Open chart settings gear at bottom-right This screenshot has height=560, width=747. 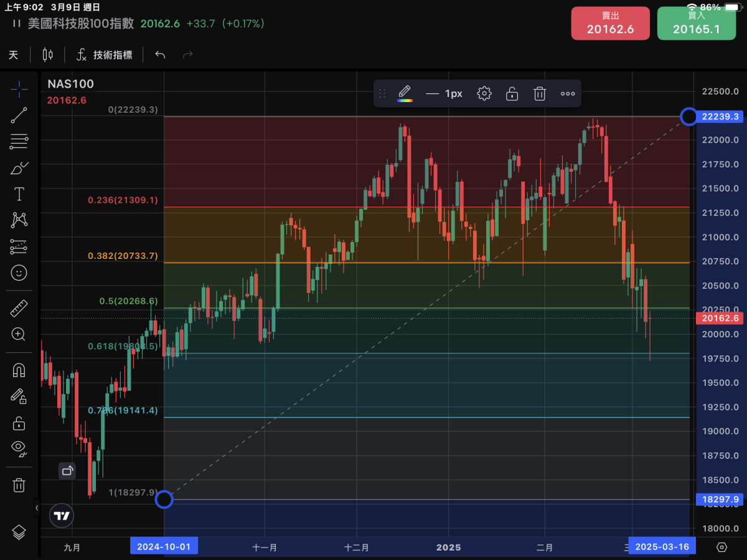tap(721, 547)
